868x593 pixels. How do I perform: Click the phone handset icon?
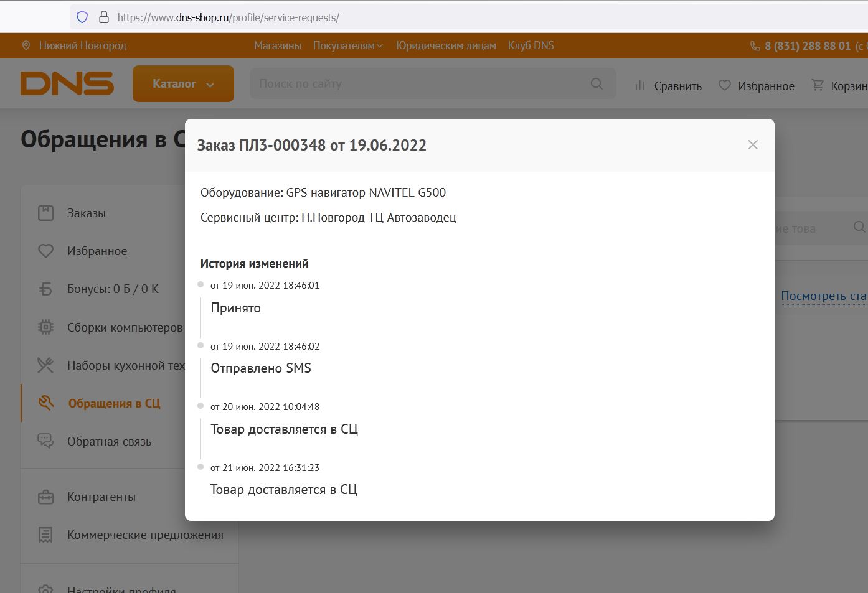coord(755,46)
